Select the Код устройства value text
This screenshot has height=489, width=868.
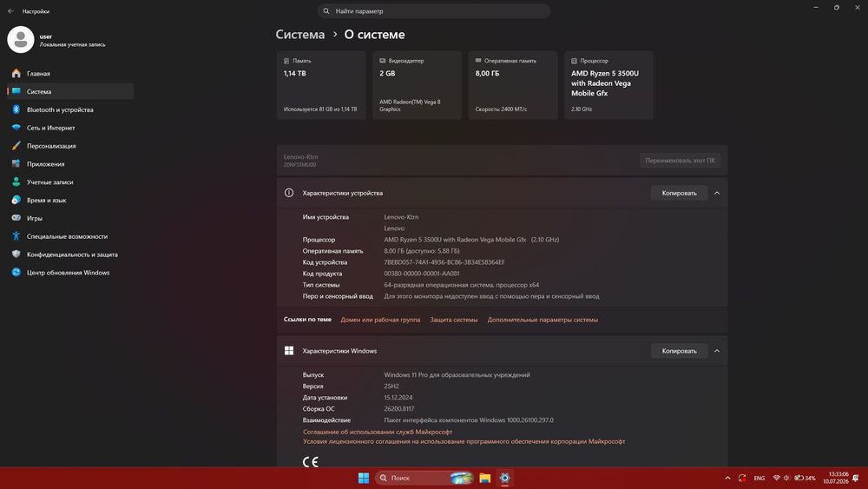pyautogui.click(x=444, y=262)
